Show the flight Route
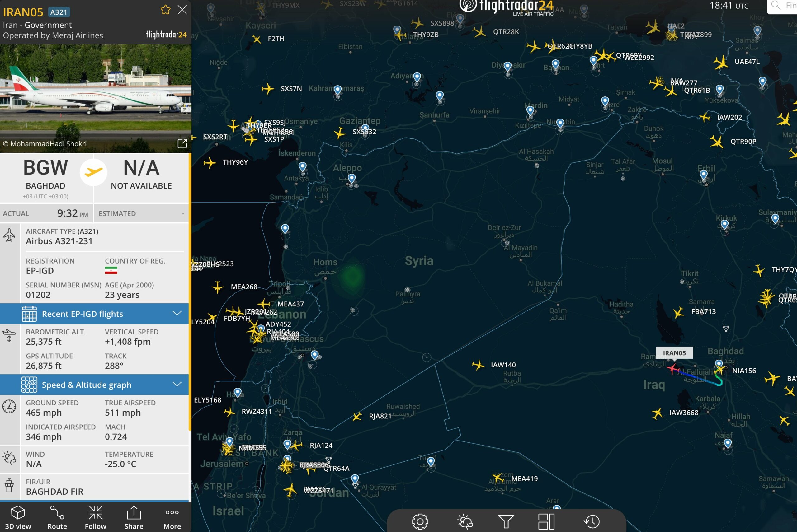 point(57,517)
